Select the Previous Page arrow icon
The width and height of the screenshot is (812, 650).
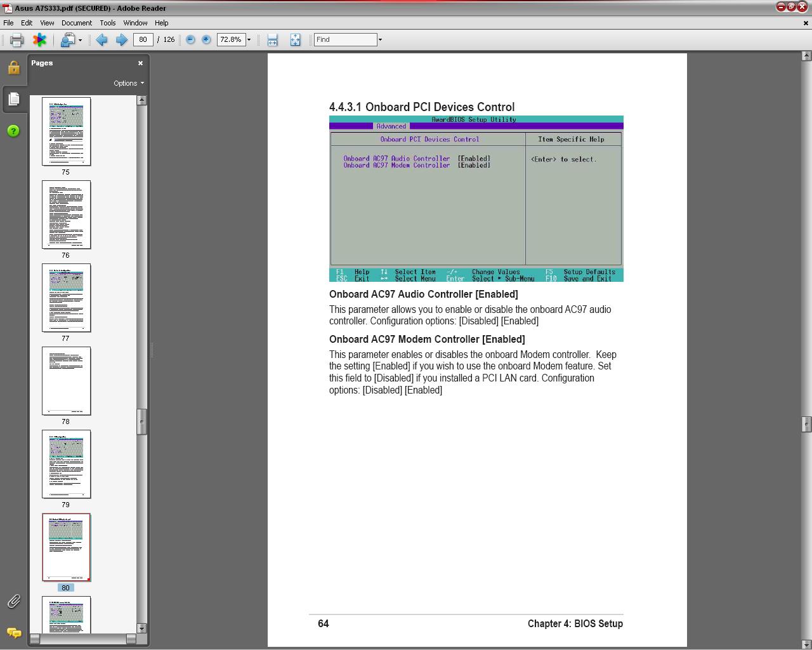pyautogui.click(x=101, y=39)
